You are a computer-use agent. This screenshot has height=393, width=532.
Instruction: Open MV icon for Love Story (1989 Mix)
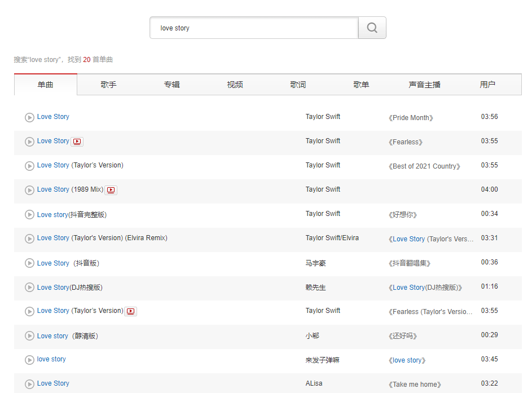(x=111, y=190)
